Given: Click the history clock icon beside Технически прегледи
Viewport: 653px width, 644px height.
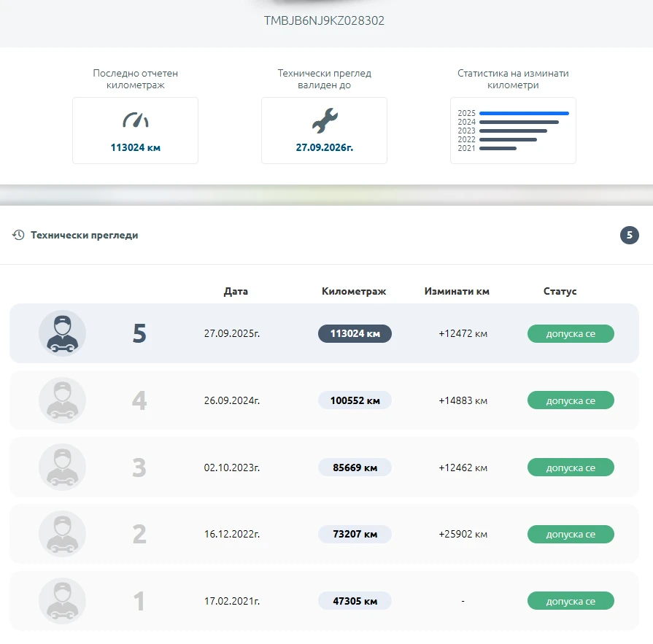Looking at the screenshot, I should (18, 235).
